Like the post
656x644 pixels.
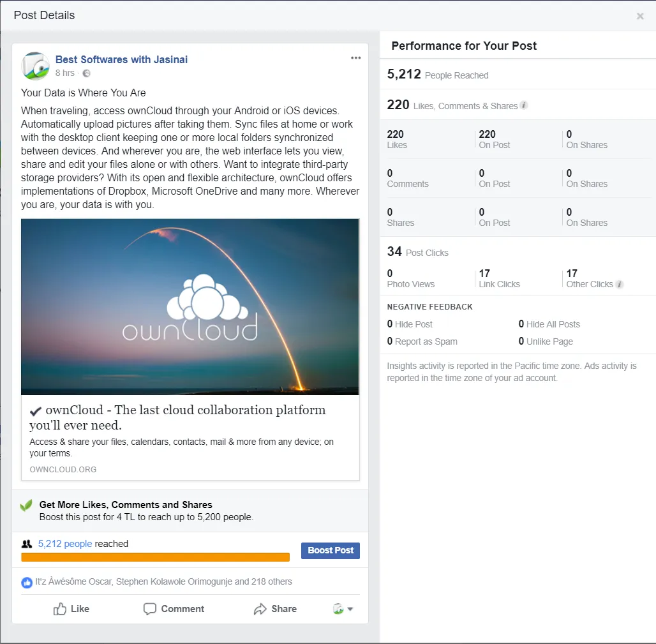71,609
